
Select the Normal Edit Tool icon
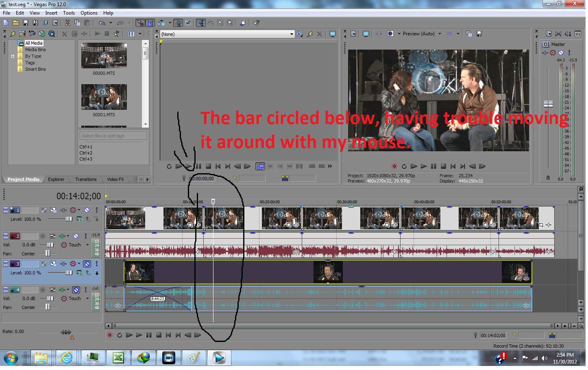tap(201, 23)
